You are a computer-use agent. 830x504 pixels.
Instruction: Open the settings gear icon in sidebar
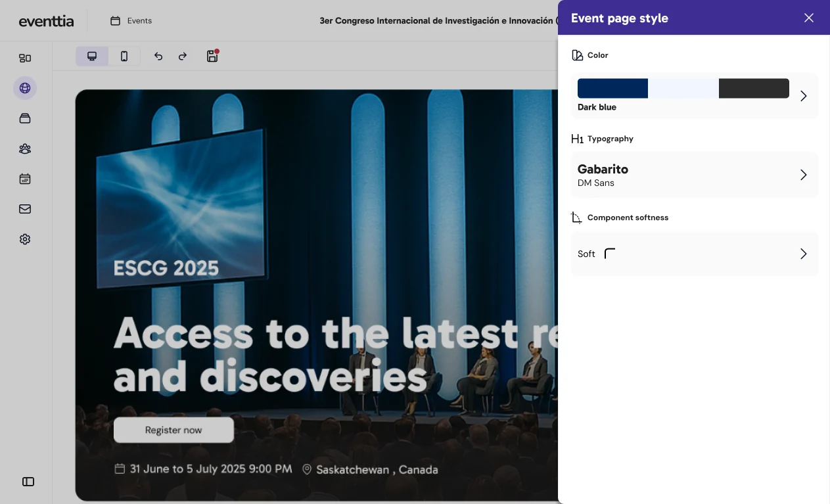pos(25,239)
